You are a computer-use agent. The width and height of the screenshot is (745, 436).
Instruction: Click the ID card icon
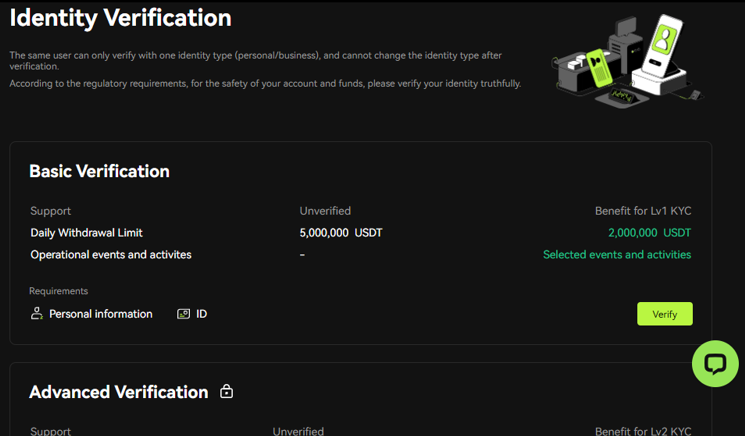(x=183, y=314)
